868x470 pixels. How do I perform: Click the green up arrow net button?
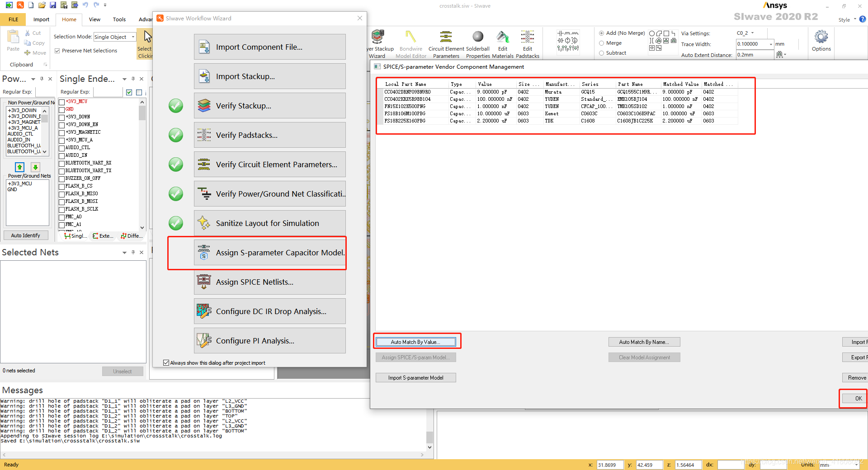coord(19,167)
